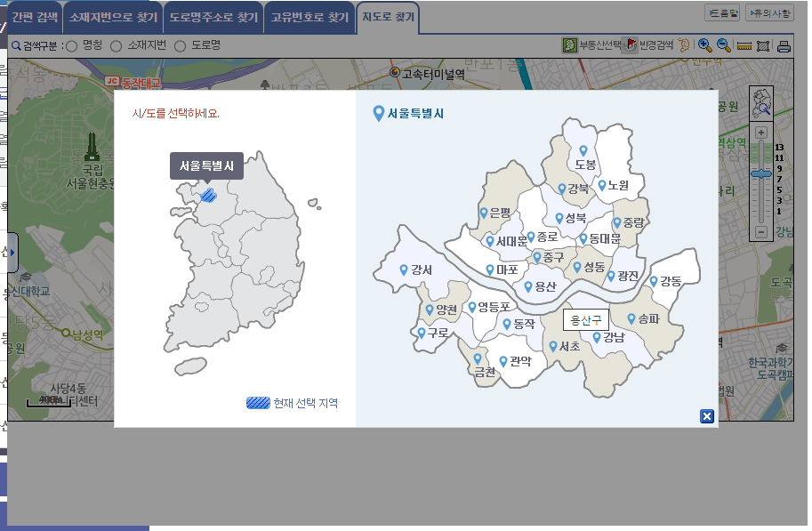Expand the left side panel arrow
812x531 pixels.
[x=12, y=253]
